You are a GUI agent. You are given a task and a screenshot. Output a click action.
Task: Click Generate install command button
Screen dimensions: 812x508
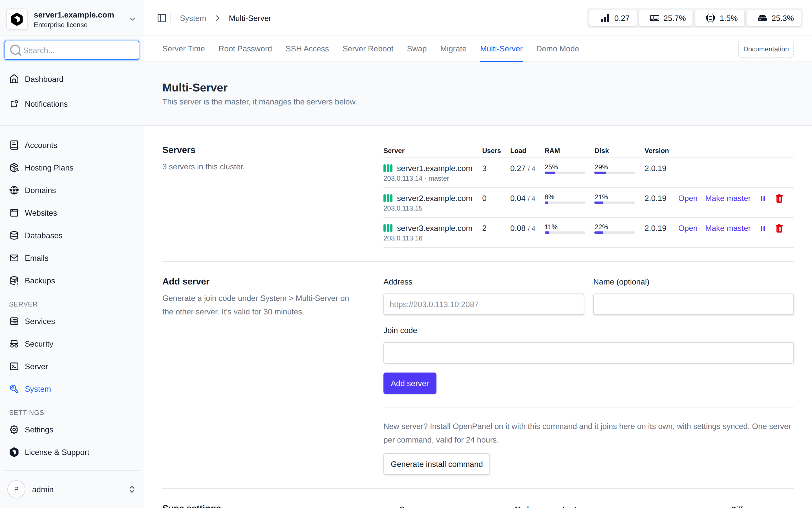(x=436, y=464)
